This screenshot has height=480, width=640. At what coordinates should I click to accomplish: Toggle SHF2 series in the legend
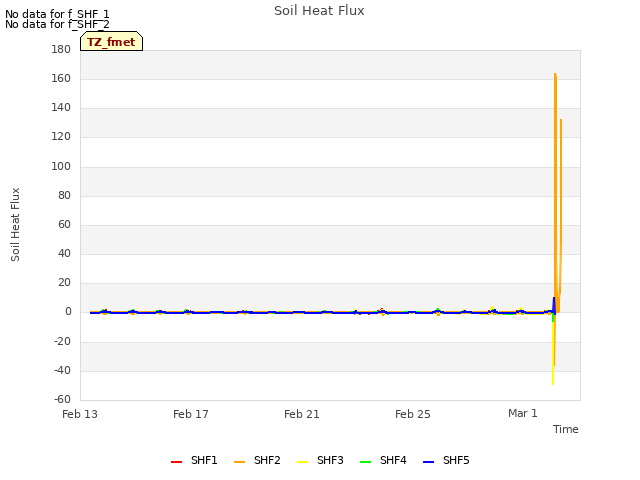(x=257, y=461)
